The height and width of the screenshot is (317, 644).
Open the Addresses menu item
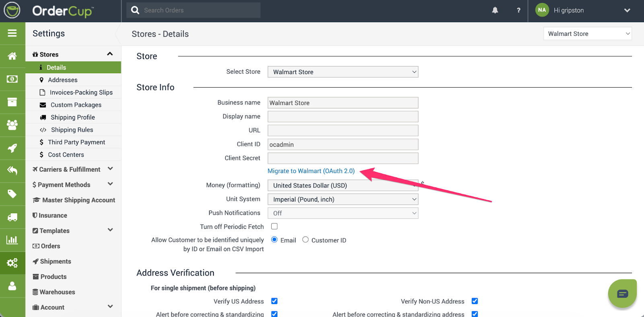coord(73,80)
